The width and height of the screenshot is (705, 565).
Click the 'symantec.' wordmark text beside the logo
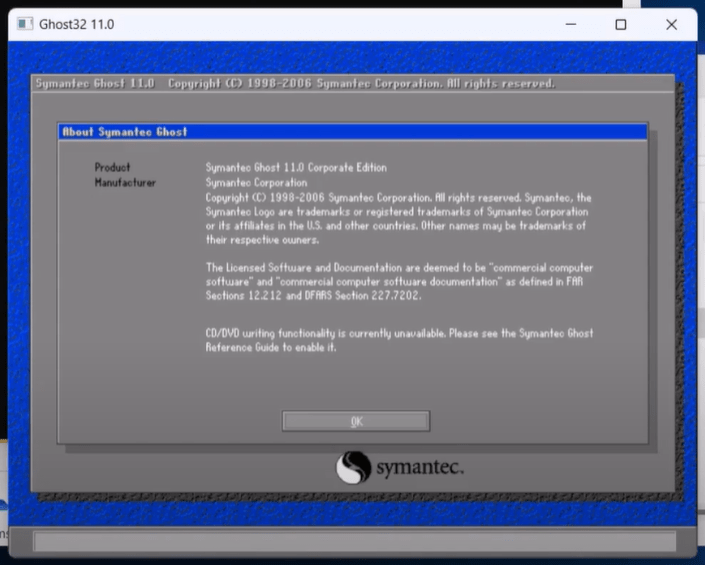click(419, 467)
